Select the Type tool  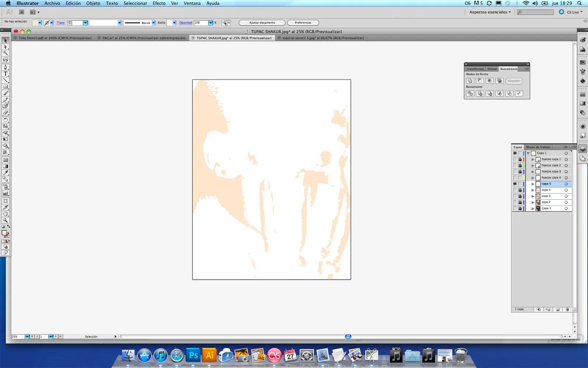[x=6, y=74]
